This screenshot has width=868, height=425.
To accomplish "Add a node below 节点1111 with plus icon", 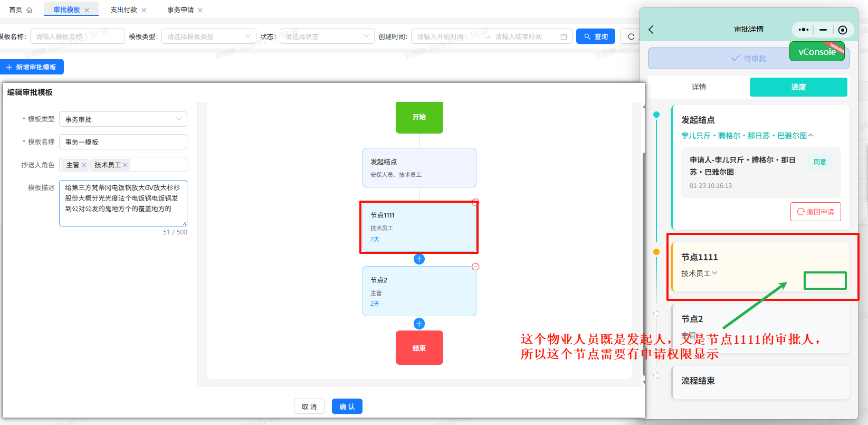I will coord(419,259).
